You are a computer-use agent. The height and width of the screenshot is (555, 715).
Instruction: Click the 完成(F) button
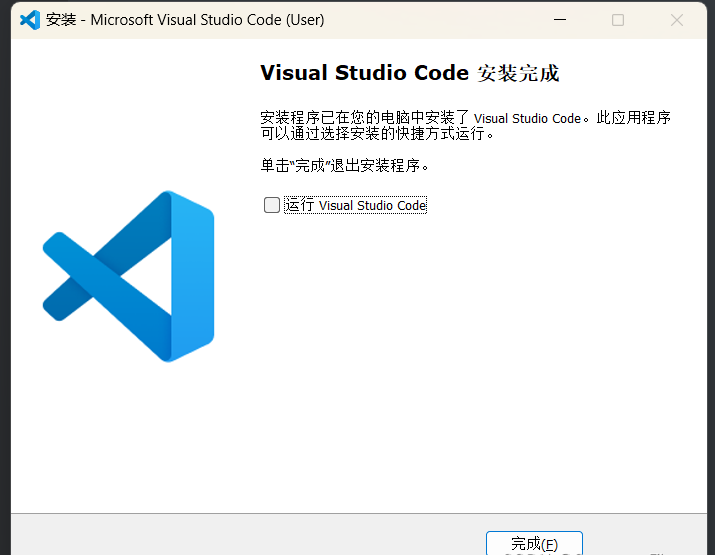(x=534, y=543)
